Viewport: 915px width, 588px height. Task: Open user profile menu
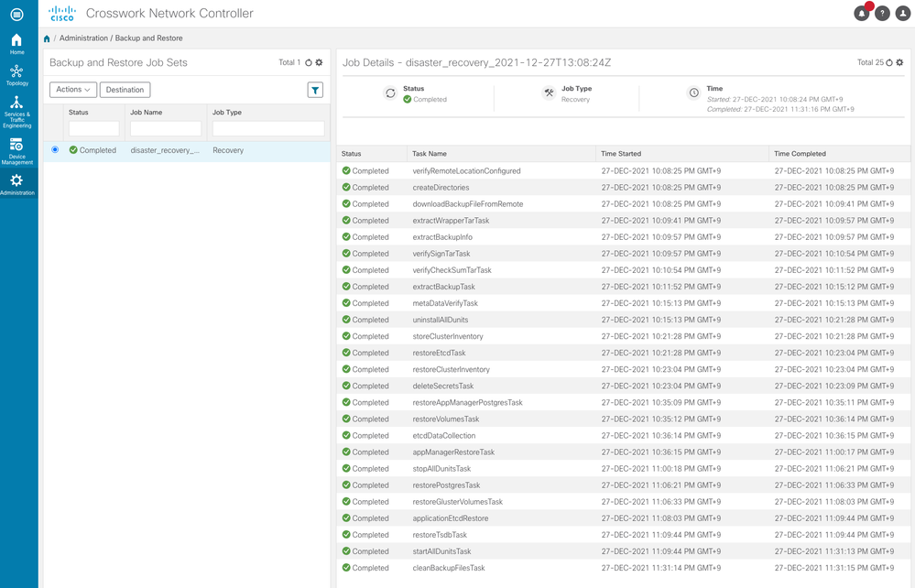coord(903,14)
